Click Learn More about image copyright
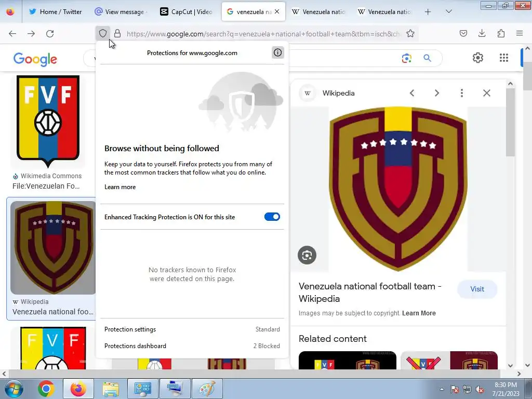 coord(419,313)
